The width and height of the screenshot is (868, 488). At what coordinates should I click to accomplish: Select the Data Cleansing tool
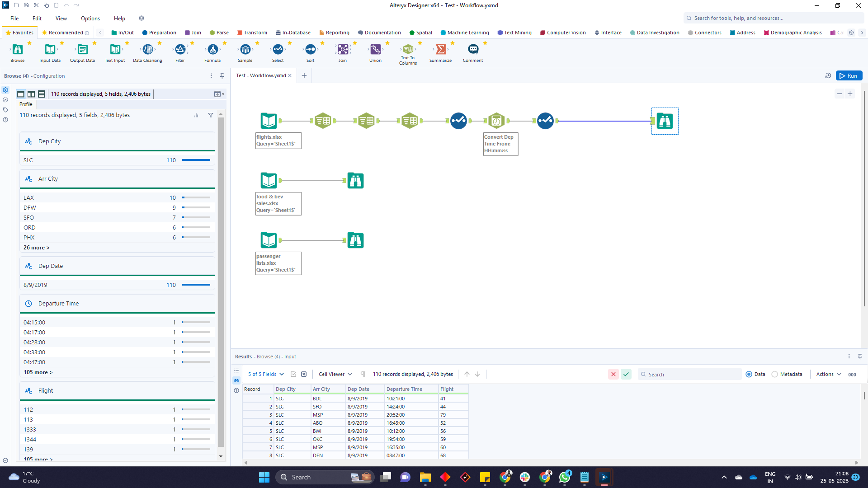click(x=147, y=50)
